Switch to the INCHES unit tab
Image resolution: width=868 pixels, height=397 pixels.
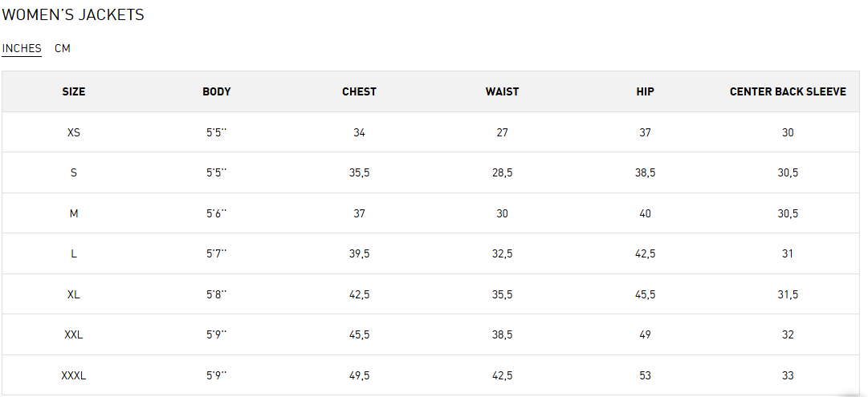click(22, 48)
